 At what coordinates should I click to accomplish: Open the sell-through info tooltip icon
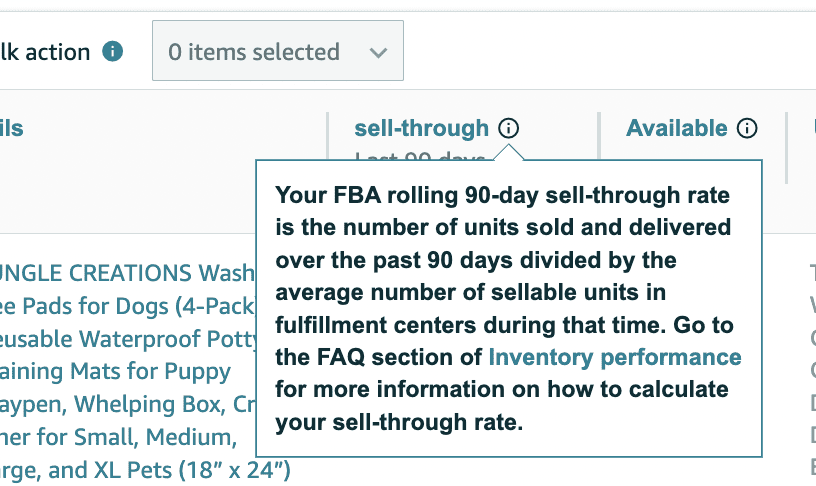point(509,128)
